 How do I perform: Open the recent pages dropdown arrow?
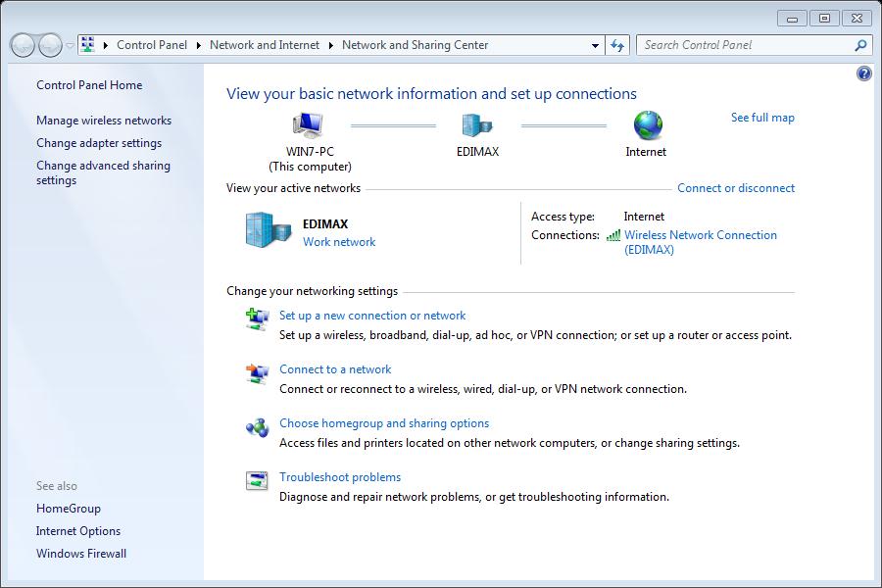(70, 46)
